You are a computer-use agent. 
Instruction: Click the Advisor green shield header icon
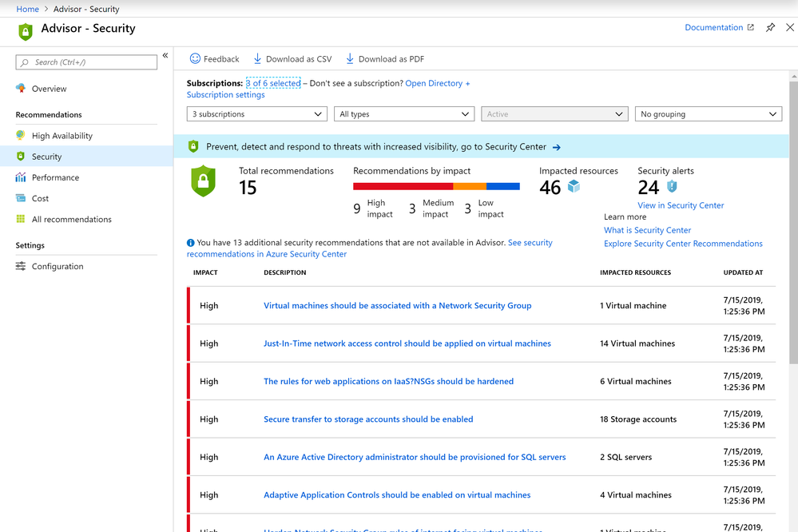(25, 32)
